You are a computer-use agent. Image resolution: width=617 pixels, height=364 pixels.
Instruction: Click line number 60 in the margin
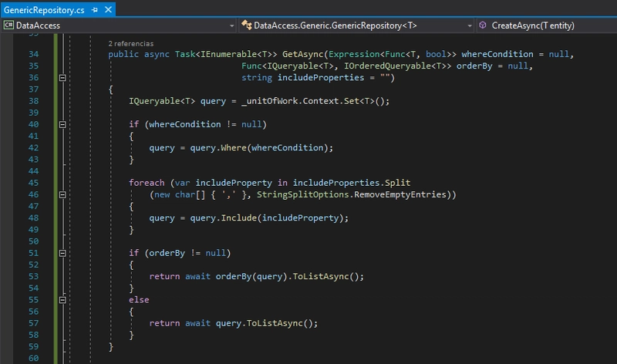click(x=33, y=359)
